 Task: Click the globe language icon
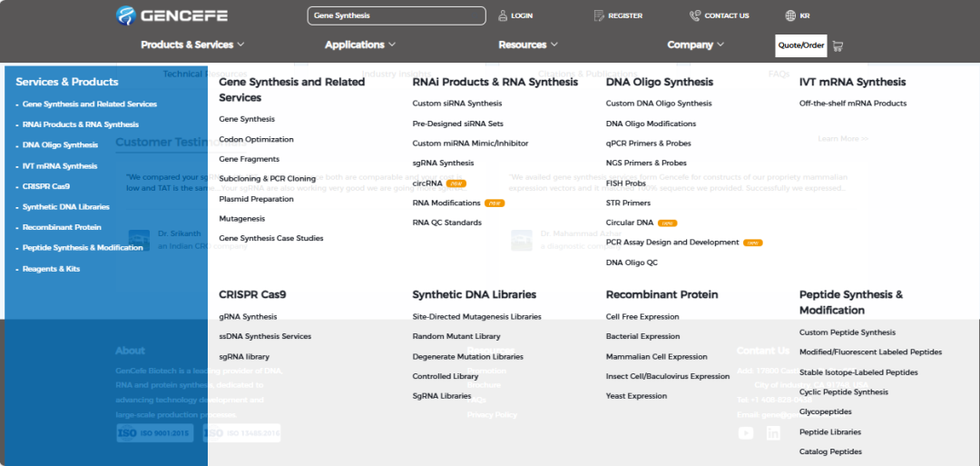click(790, 15)
